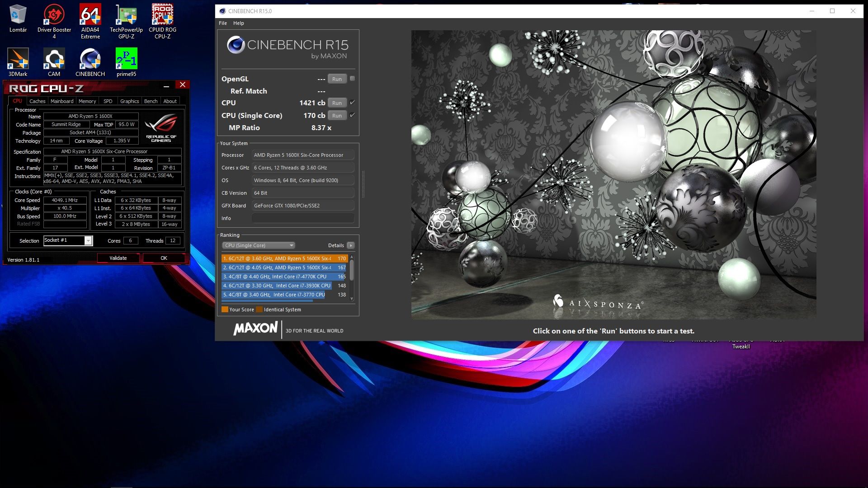
Task: Select ranking row 4 Intel Core i7-3930K
Action: click(x=284, y=286)
